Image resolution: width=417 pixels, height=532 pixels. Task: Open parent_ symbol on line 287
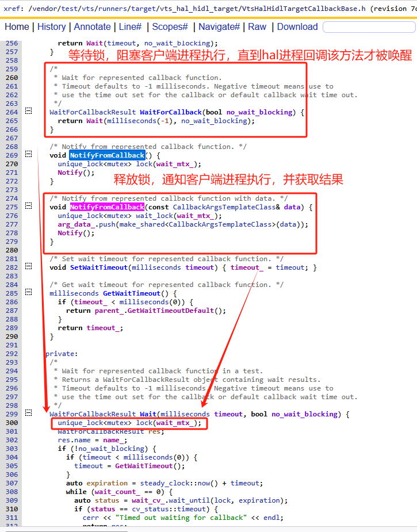[109, 311]
